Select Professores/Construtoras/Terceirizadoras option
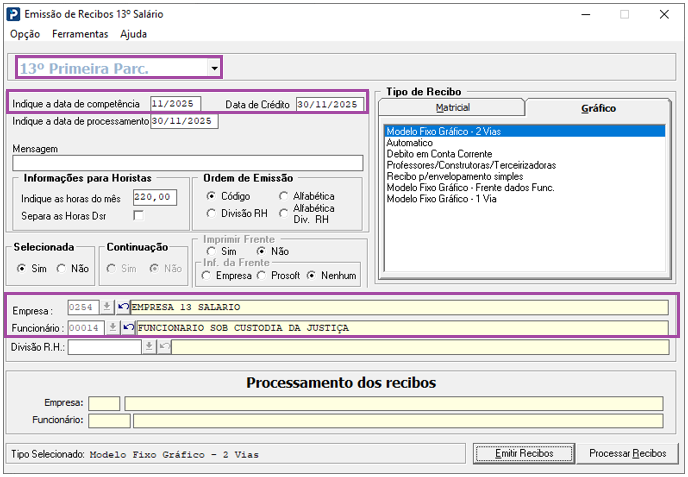Image resolution: width=688 pixels, height=477 pixels. coord(525,165)
